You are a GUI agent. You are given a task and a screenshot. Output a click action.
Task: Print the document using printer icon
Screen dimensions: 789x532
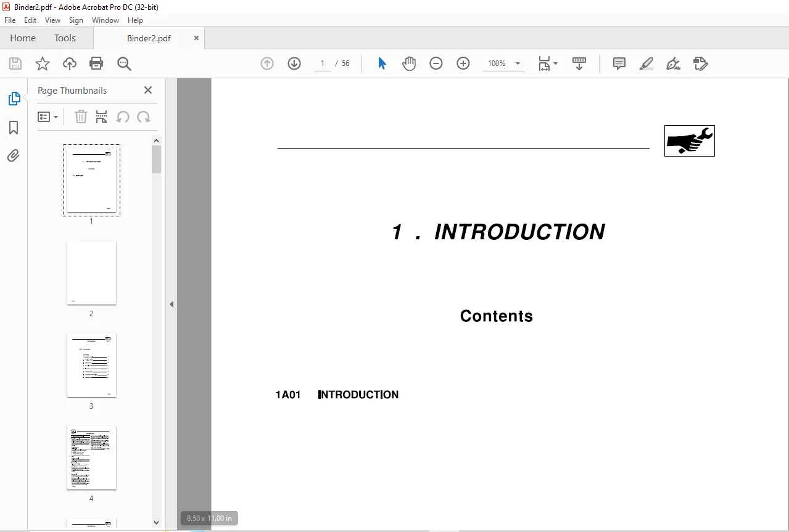(96, 63)
